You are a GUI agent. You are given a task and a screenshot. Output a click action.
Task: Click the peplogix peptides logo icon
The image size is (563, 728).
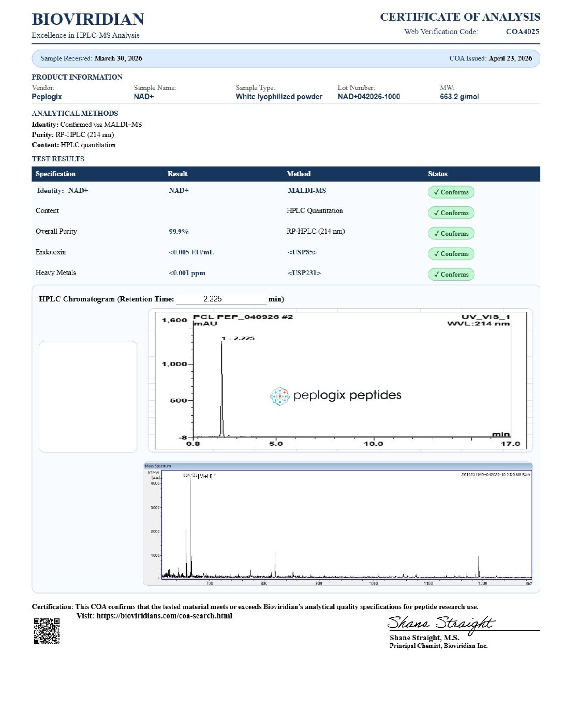tap(279, 396)
